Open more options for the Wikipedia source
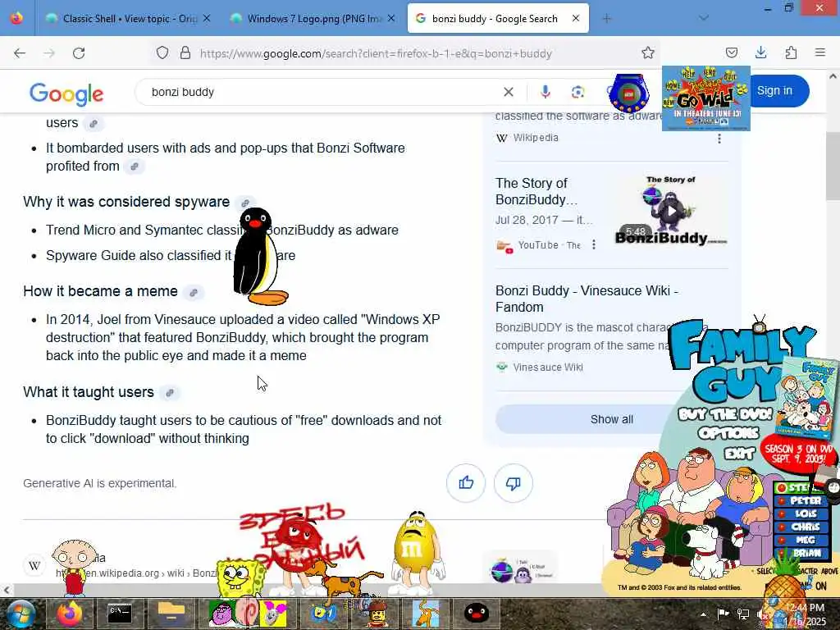The height and width of the screenshot is (630, 840). click(x=719, y=138)
